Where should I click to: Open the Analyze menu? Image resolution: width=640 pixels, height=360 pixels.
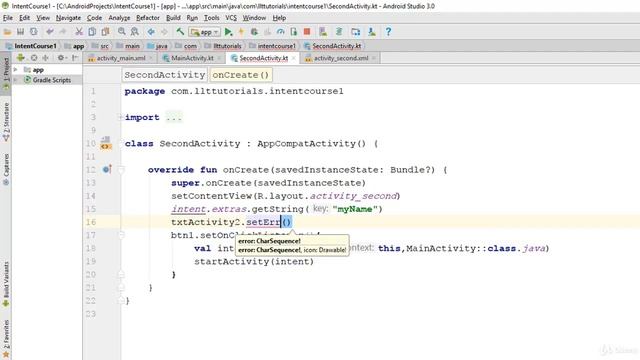(x=119, y=18)
